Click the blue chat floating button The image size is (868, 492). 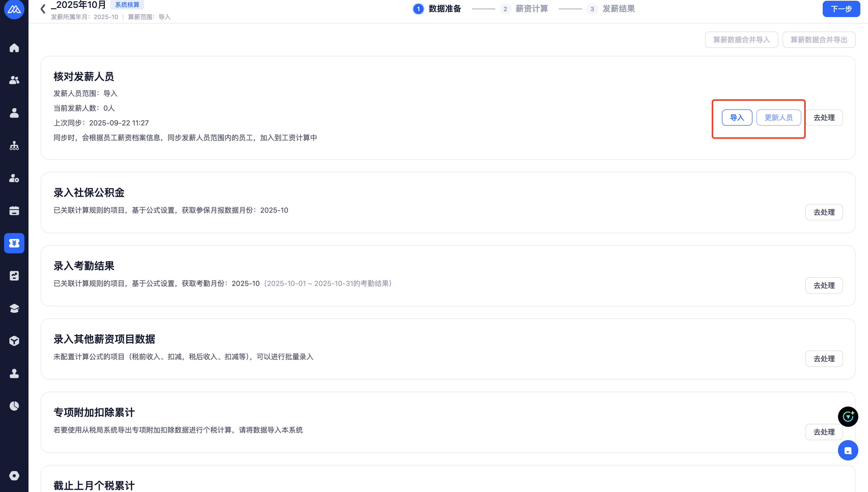(x=848, y=451)
